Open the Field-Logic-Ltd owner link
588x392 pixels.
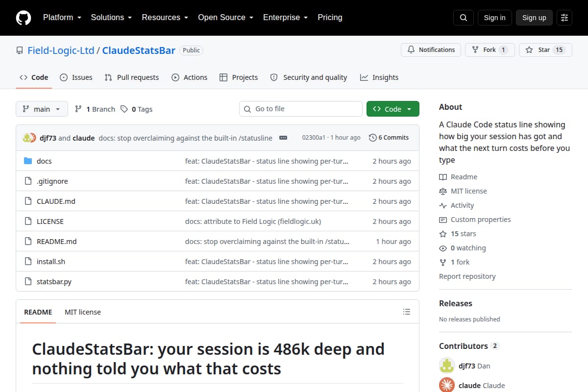coord(61,50)
